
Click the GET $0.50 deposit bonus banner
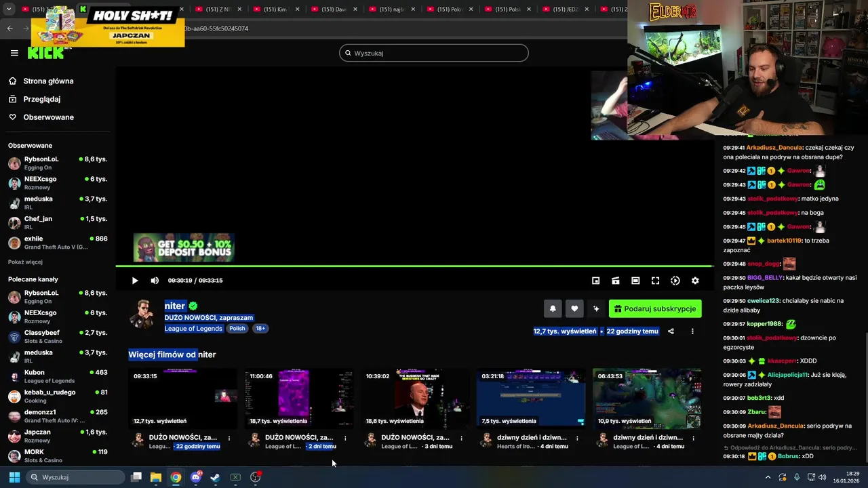184,248
